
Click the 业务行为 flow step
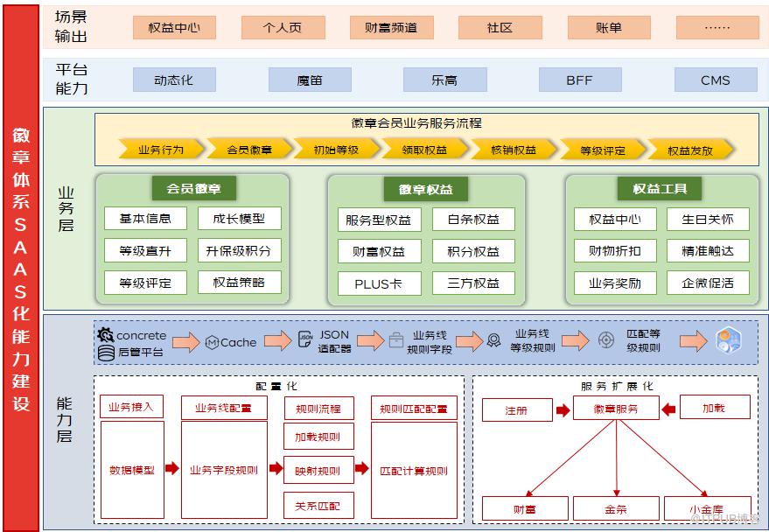click(162, 150)
